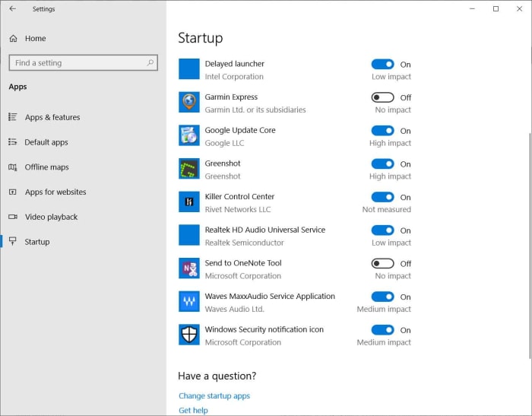Screen dimensions: 532x416
Task: Click the Get help link
Action: [193, 410]
